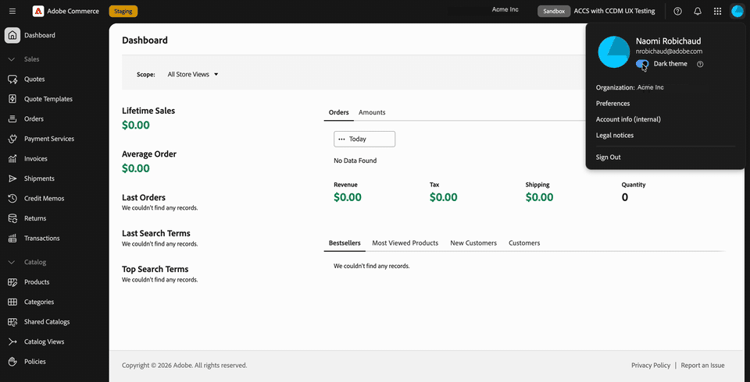Click the Transactions sidebar icon
The width and height of the screenshot is (750, 382).
pyautogui.click(x=12, y=238)
